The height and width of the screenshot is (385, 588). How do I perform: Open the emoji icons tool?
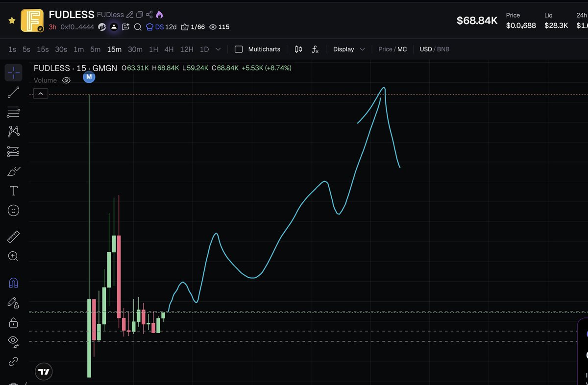(13, 211)
